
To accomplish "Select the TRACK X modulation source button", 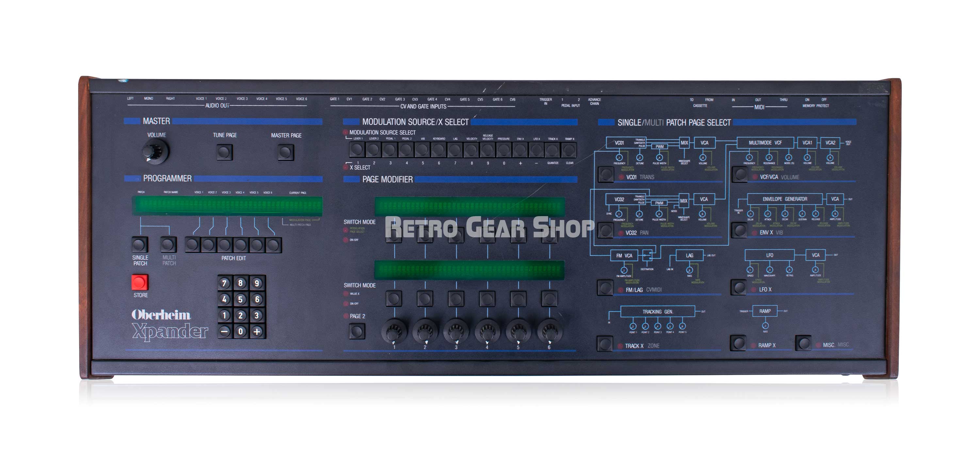I will (x=552, y=150).
